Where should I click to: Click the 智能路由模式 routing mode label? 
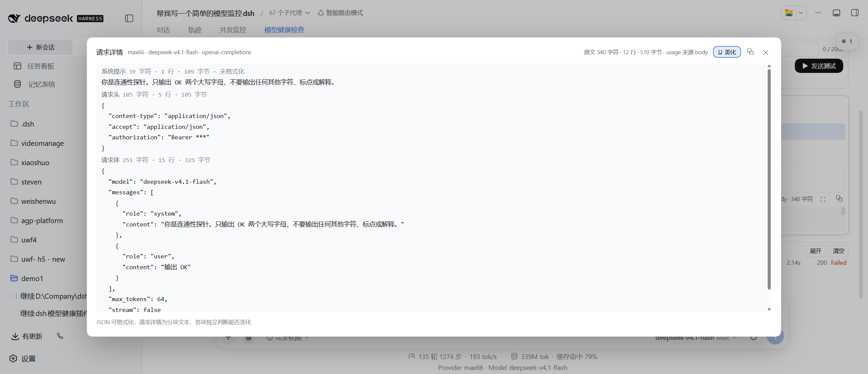(x=340, y=13)
